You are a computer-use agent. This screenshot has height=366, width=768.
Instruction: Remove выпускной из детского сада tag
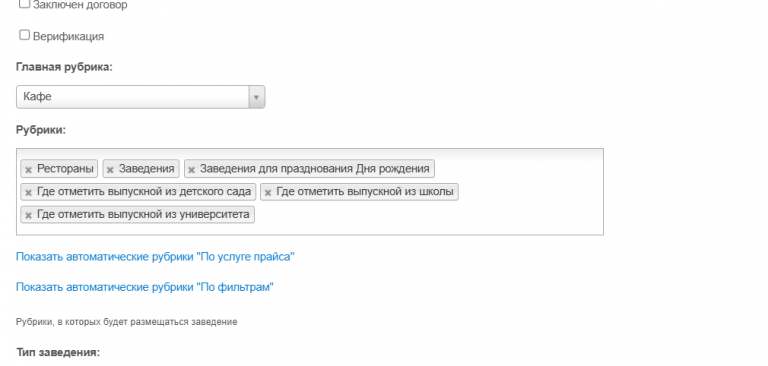point(28,193)
